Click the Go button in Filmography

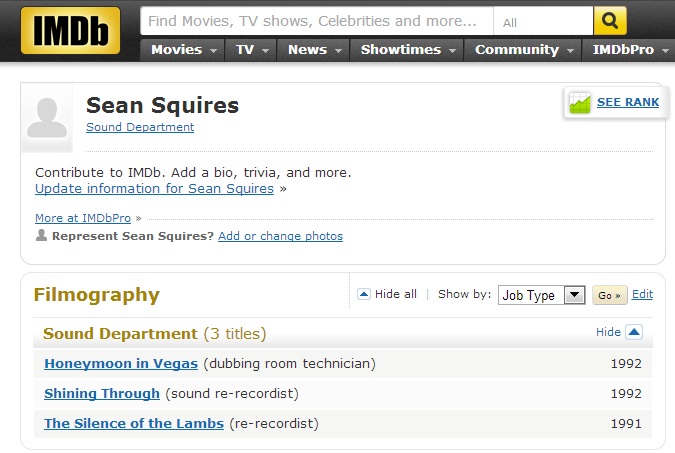pyautogui.click(x=610, y=295)
